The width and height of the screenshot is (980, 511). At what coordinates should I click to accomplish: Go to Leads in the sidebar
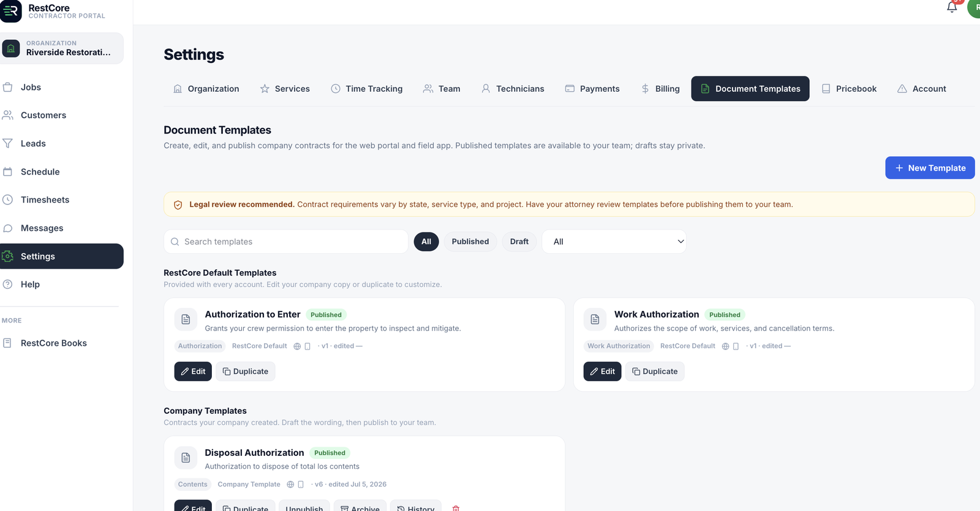[62, 143]
